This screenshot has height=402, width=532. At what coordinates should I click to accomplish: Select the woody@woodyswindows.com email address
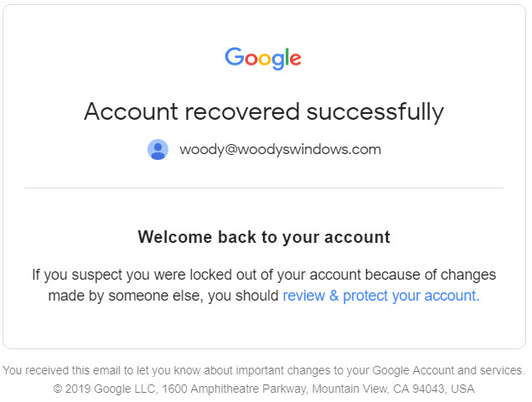(x=281, y=149)
